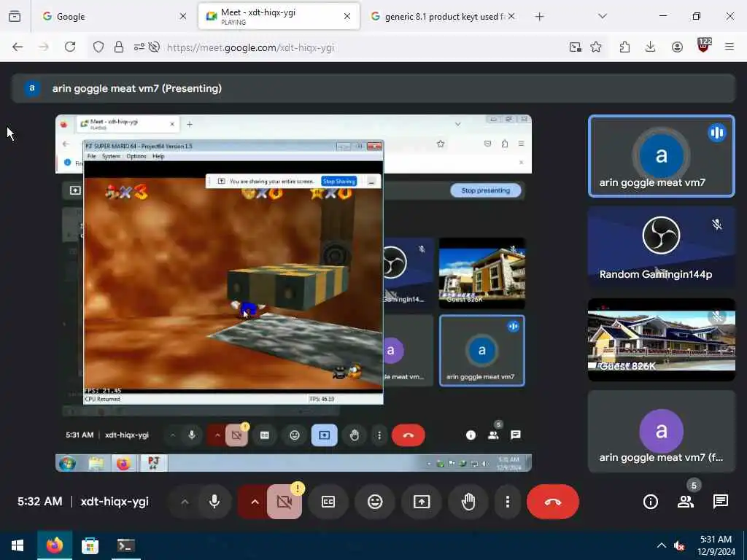This screenshot has height=560, width=747.
Task: Open Firefox downloads panel
Action: click(x=650, y=47)
